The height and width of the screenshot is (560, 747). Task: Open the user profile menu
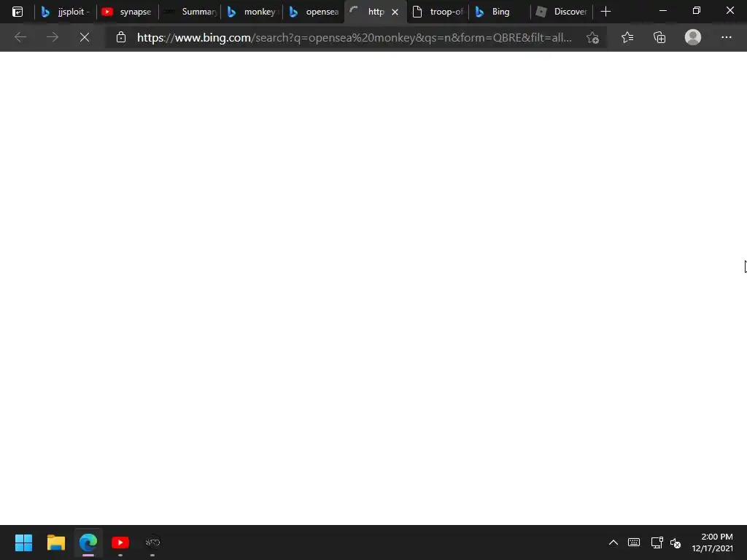tap(693, 37)
